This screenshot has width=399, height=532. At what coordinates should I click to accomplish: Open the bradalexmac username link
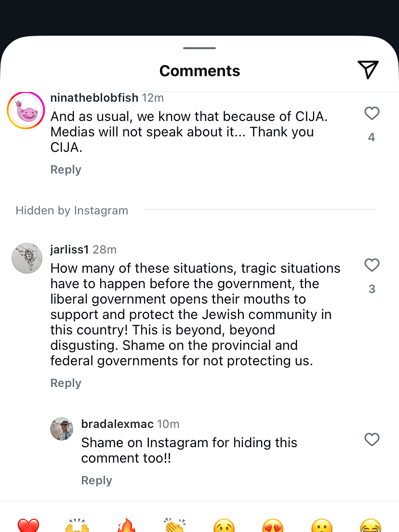coord(117,424)
